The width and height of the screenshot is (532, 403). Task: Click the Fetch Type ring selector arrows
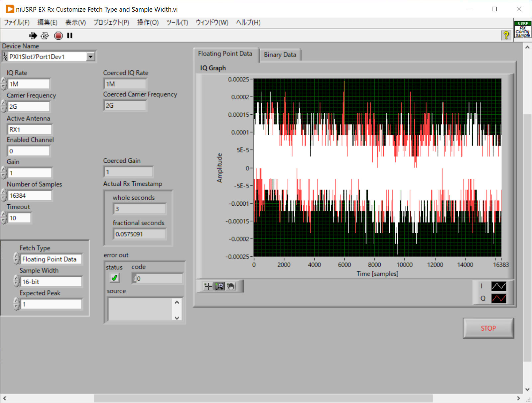tap(17, 259)
